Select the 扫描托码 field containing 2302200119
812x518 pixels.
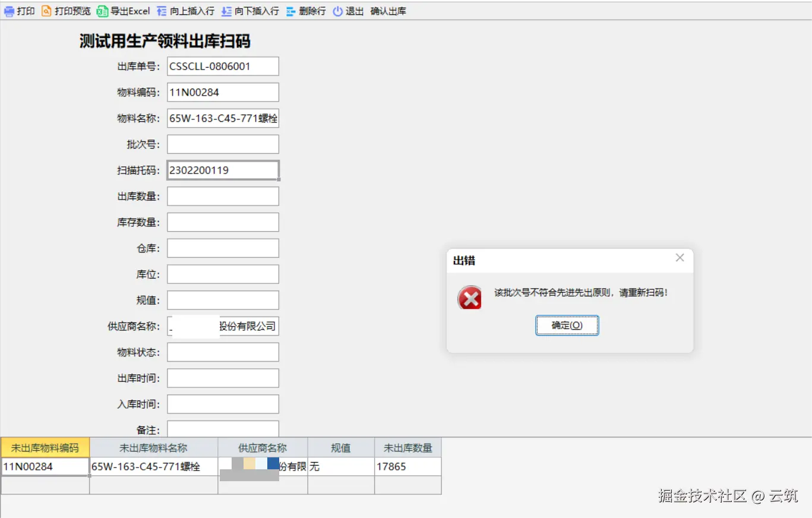click(222, 170)
